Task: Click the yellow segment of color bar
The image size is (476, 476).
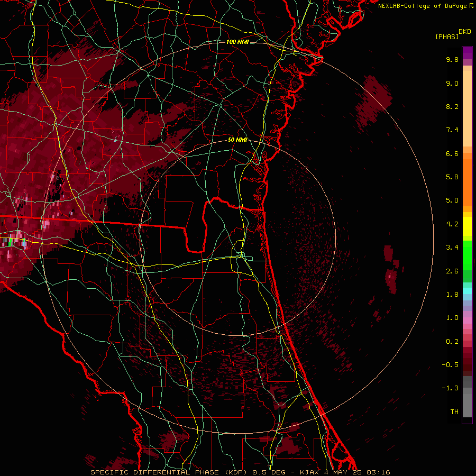Action: pos(467,226)
